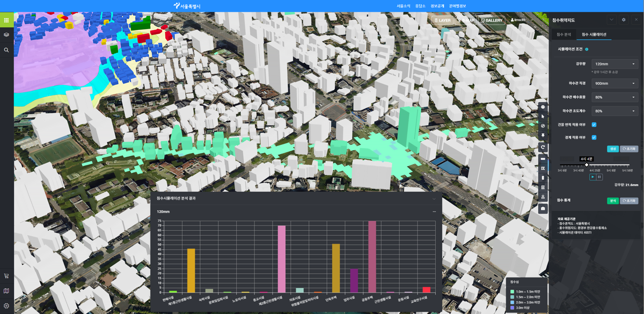The width and height of the screenshot is (644, 314).
Task: Click the cyan 생성 button
Action: (612, 149)
